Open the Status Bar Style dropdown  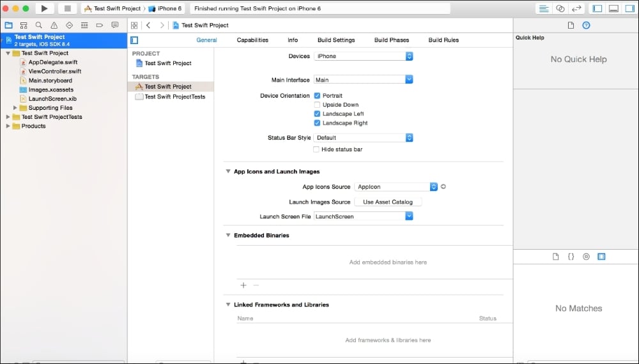pos(363,138)
